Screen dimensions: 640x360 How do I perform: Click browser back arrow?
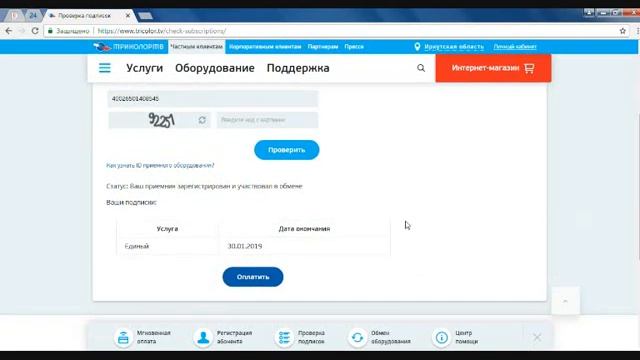9,31
